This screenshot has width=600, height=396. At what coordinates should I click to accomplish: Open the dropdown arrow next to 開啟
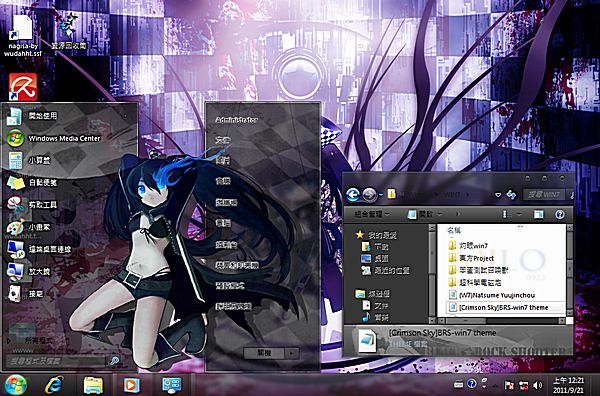[440, 214]
